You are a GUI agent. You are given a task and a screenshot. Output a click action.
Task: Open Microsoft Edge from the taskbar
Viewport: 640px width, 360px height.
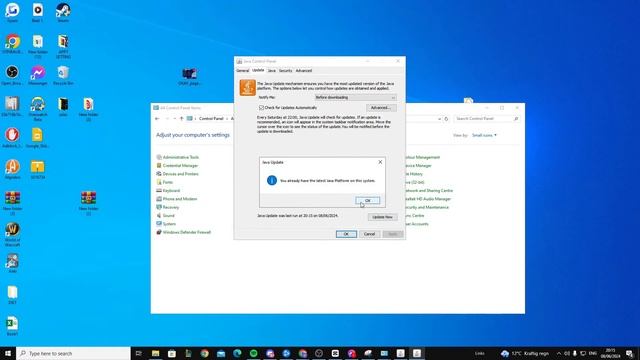237,353
